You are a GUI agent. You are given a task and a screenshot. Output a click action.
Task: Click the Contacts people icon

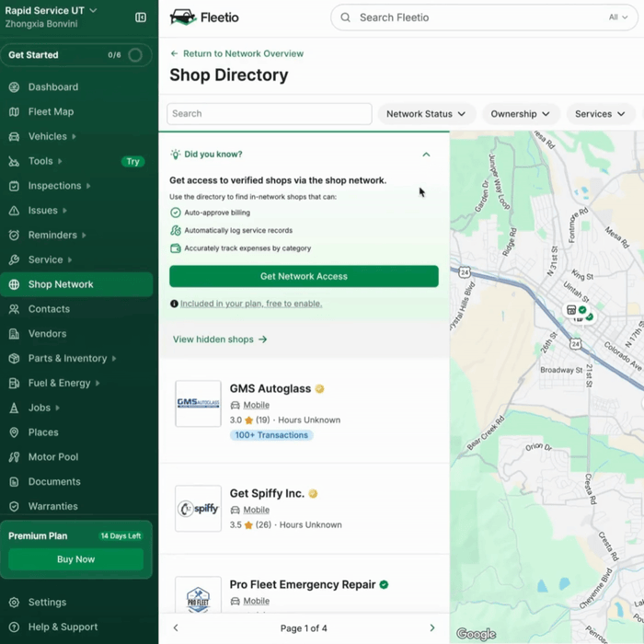pyautogui.click(x=14, y=309)
